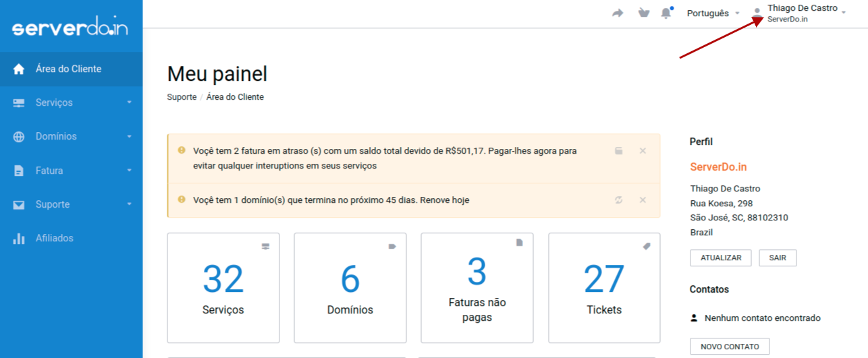The image size is (868, 358).
Task: Open the Português language dropdown
Action: tap(713, 13)
